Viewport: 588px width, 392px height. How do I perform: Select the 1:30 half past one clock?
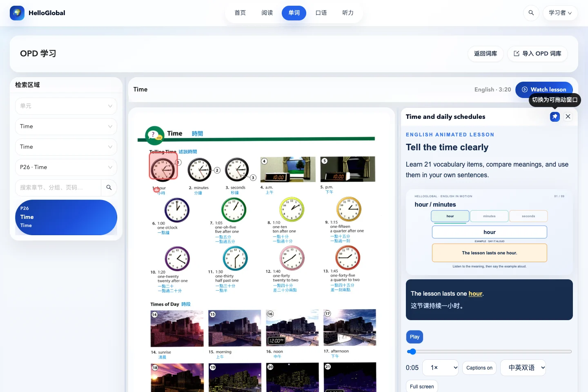point(235,258)
